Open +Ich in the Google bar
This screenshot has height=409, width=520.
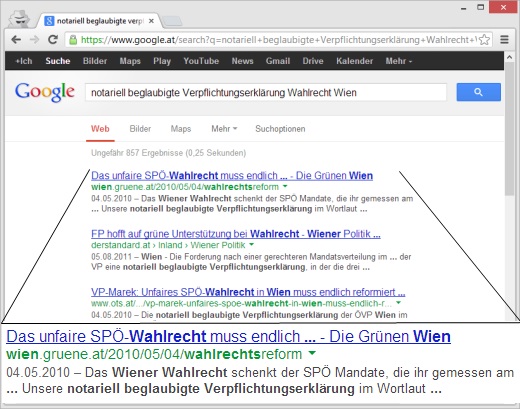(24, 61)
